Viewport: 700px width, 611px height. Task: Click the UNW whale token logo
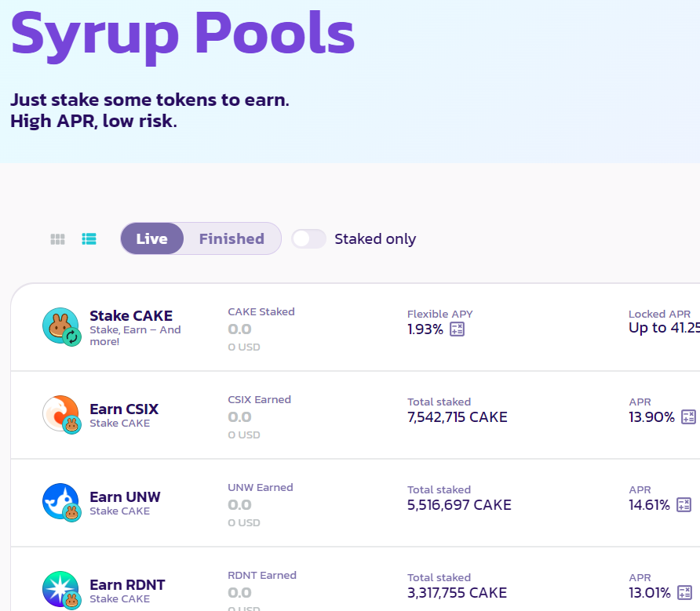[x=60, y=502]
